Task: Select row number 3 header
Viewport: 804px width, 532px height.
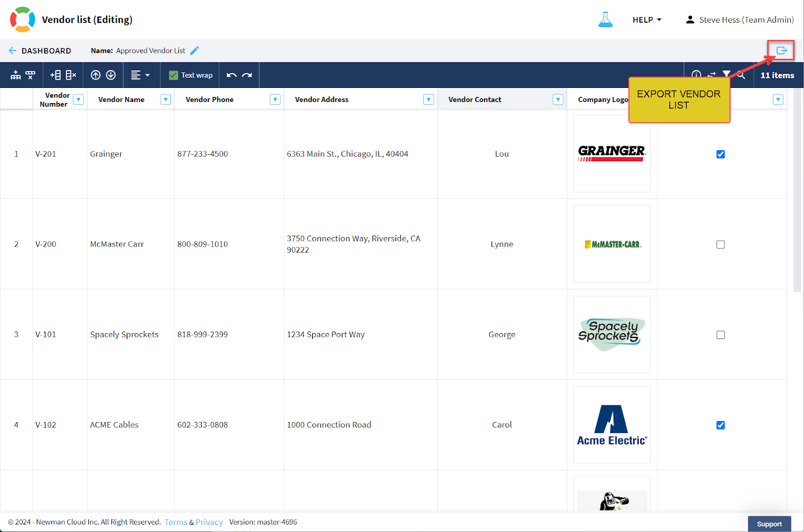Action: 16,335
